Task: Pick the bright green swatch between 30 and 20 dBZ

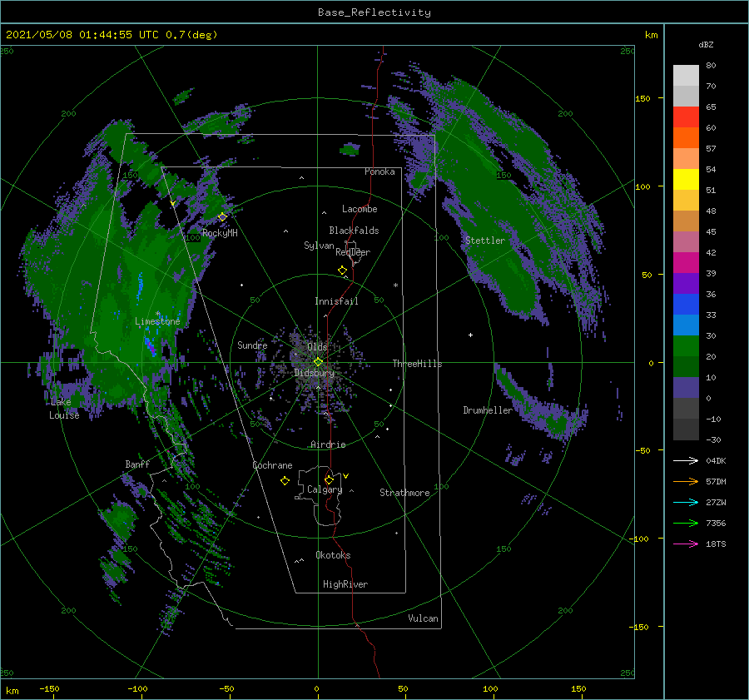Action: 686,346
